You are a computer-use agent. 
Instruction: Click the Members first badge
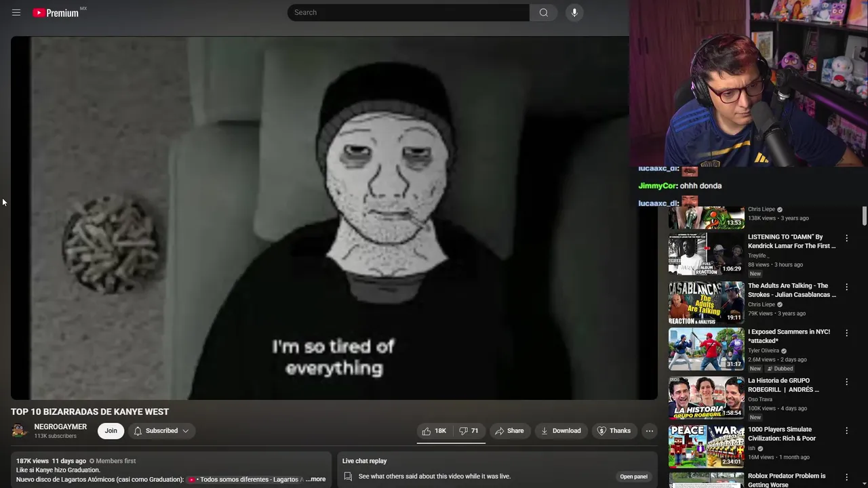coord(113,461)
